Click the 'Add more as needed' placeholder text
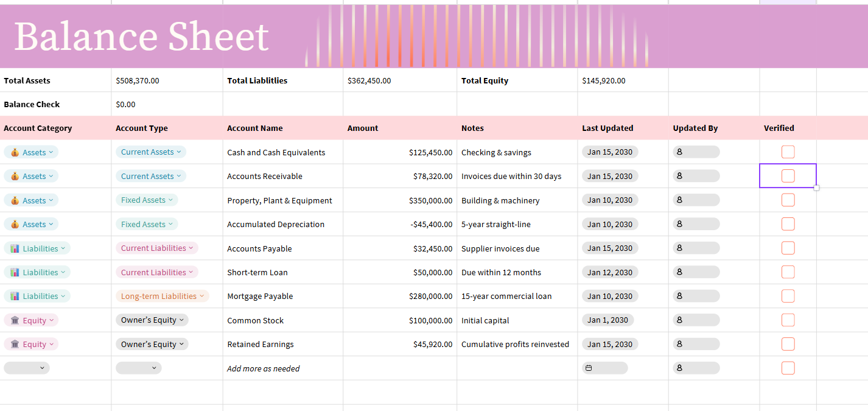868x411 pixels. click(x=264, y=368)
